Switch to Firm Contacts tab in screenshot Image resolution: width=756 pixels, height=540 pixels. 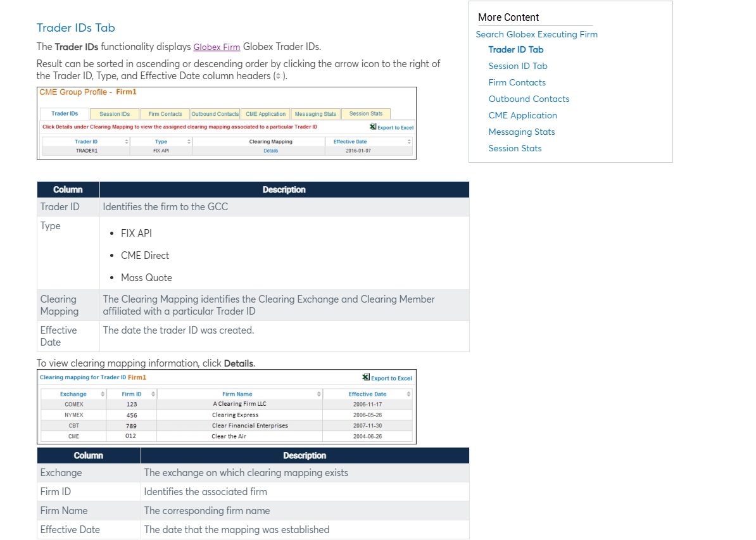click(165, 115)
